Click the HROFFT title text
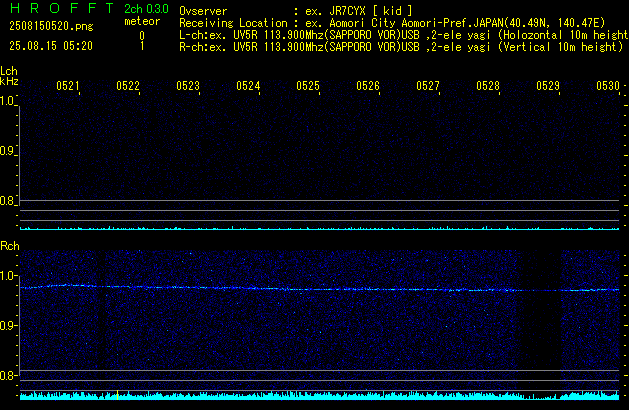 click(62, 8)
